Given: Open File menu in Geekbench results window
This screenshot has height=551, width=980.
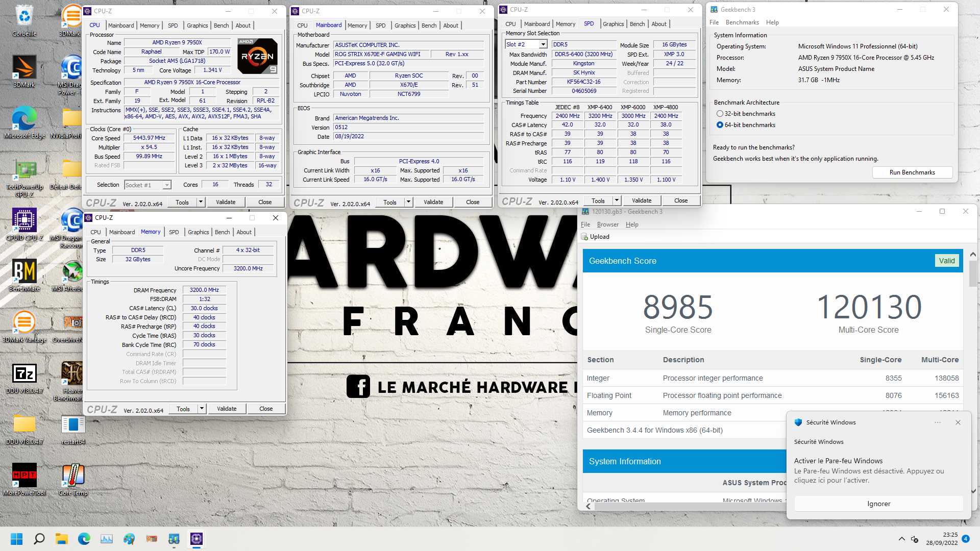Looking at the screenshot, I should coord(585,224).
